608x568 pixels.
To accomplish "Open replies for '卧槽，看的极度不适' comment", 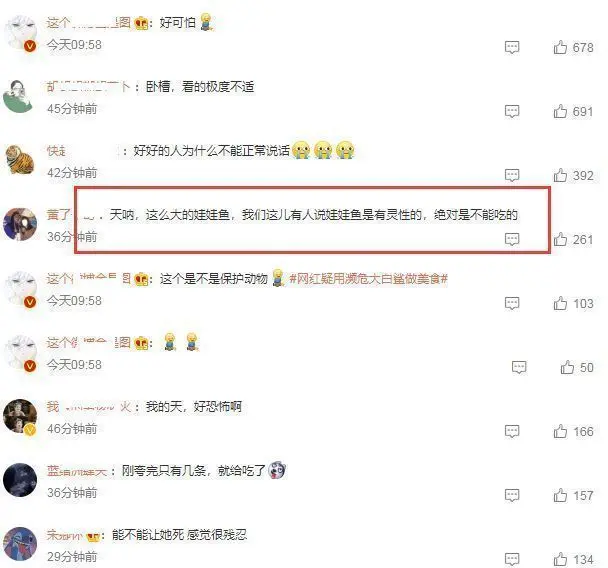I will [512, 112].
